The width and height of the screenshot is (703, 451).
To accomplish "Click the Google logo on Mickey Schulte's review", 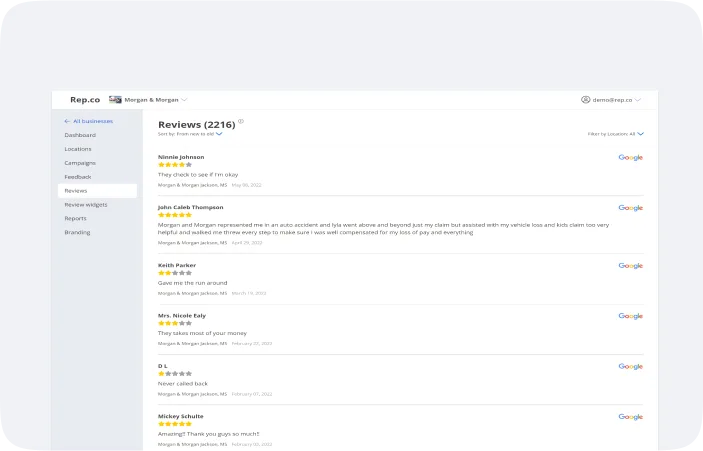I will pyautogui.click(x=630, y=417).
